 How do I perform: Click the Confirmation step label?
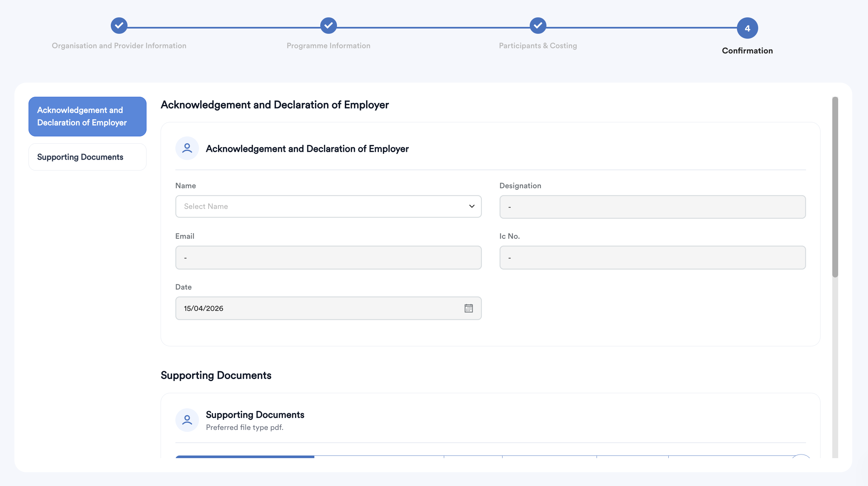tap(747, 51)
